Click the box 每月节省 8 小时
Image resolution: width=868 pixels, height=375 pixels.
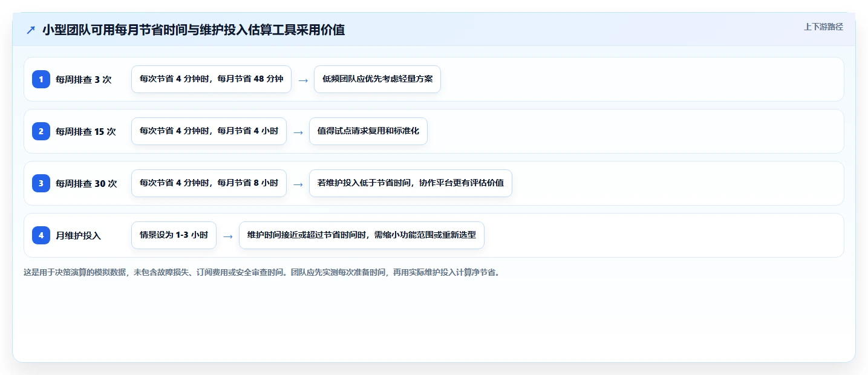209,183
